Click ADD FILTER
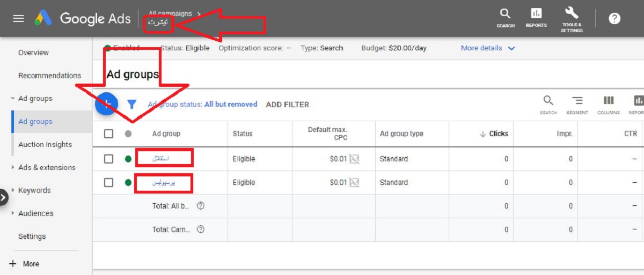The height and width of the screenshot is (275, 644). [x=288, y=105]
